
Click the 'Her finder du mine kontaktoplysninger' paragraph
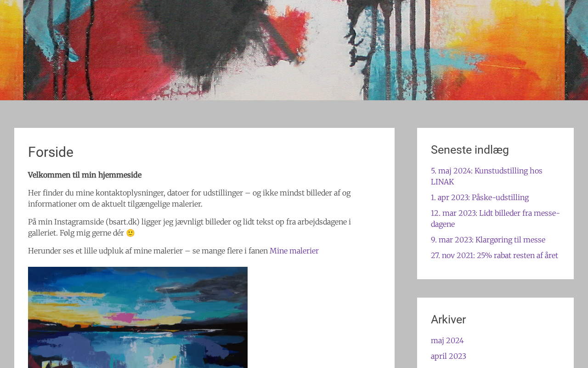(x=189, y=198)
